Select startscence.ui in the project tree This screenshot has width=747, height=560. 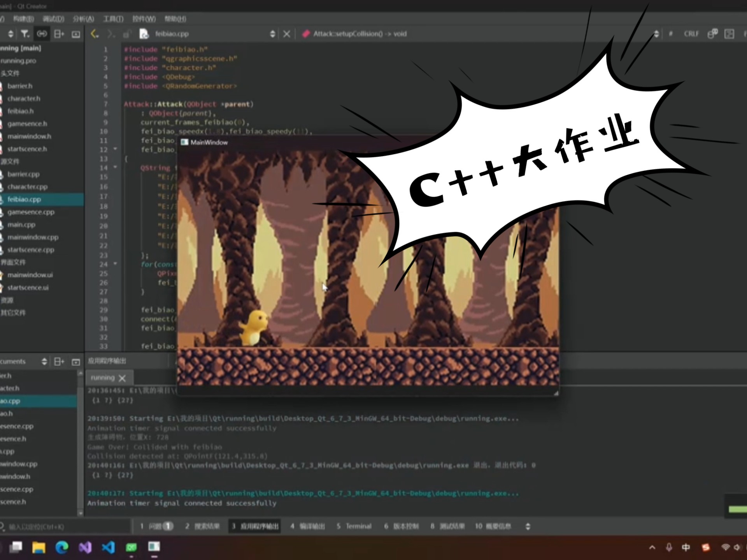tap(28, 288)
